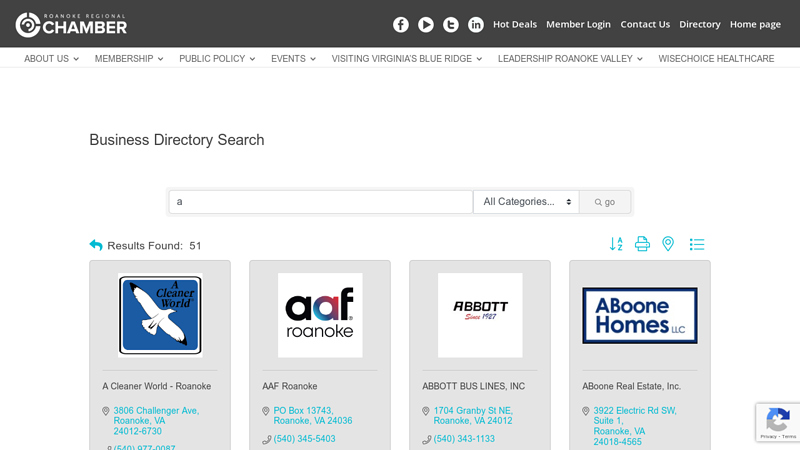Open the Chamber LinkedIn icon

(476, 24)
